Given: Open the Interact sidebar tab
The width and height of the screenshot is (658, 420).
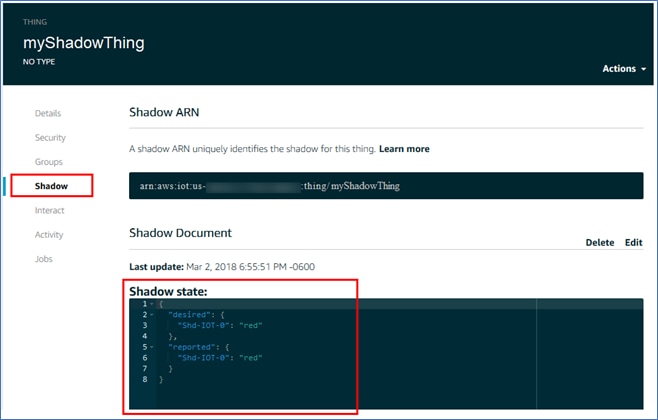Looking at the screenshot, I should click(50, 211).
